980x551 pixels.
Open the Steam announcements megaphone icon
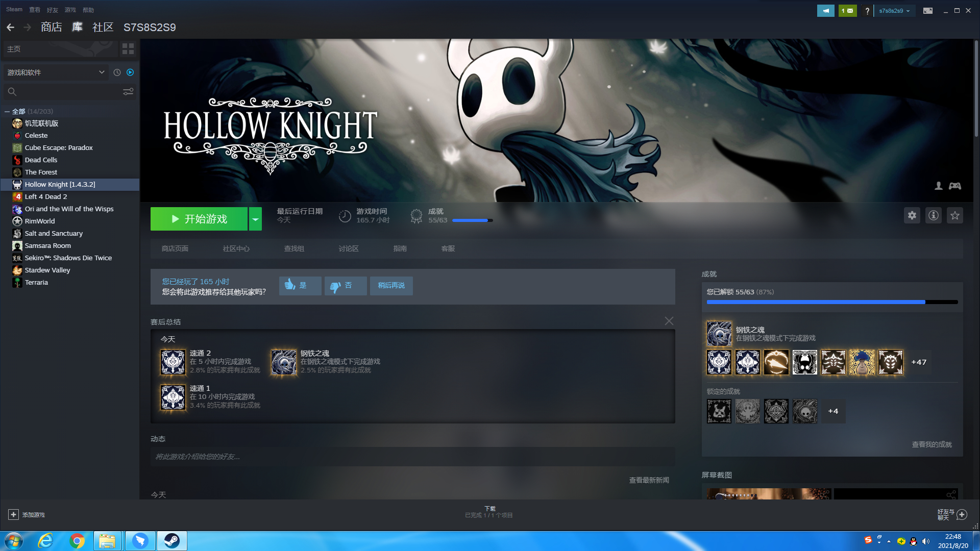[x=826, y=11]
